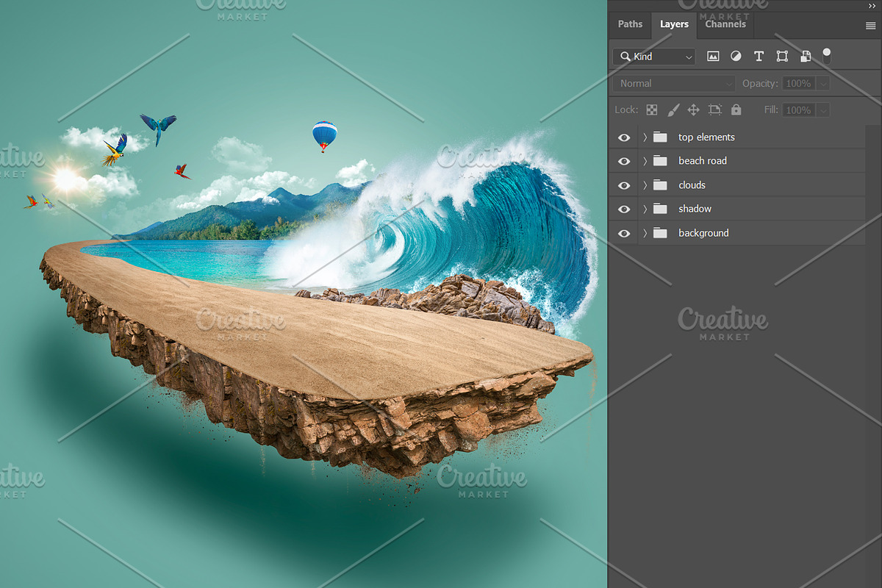The image size is (882, 588).
Task: Lock position move icon
Action: click(693, 110)
